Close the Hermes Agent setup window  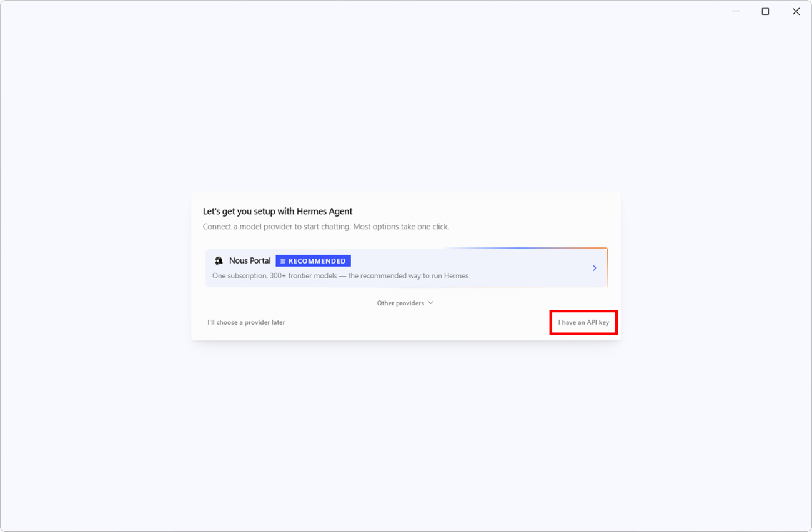click(x=796, y=11)
